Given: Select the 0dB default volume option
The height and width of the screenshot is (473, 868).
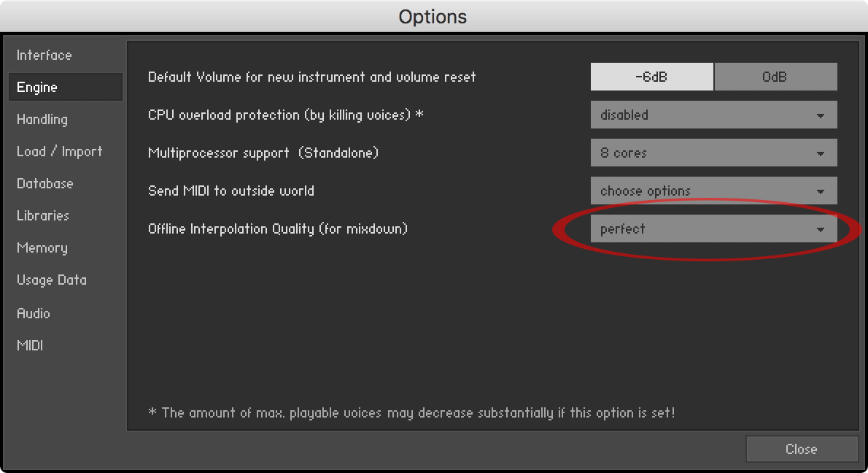Looking at the screenshot, I should point(775,77).
